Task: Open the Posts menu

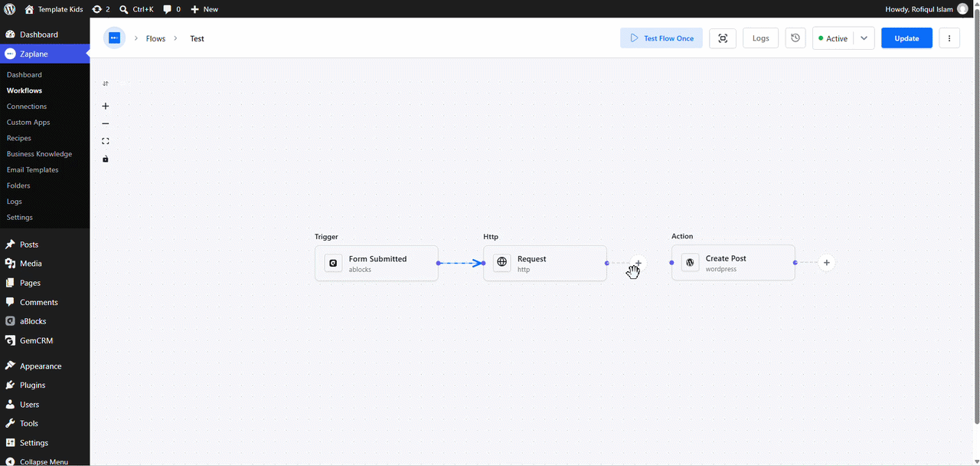Action: [x=44, y=244]
